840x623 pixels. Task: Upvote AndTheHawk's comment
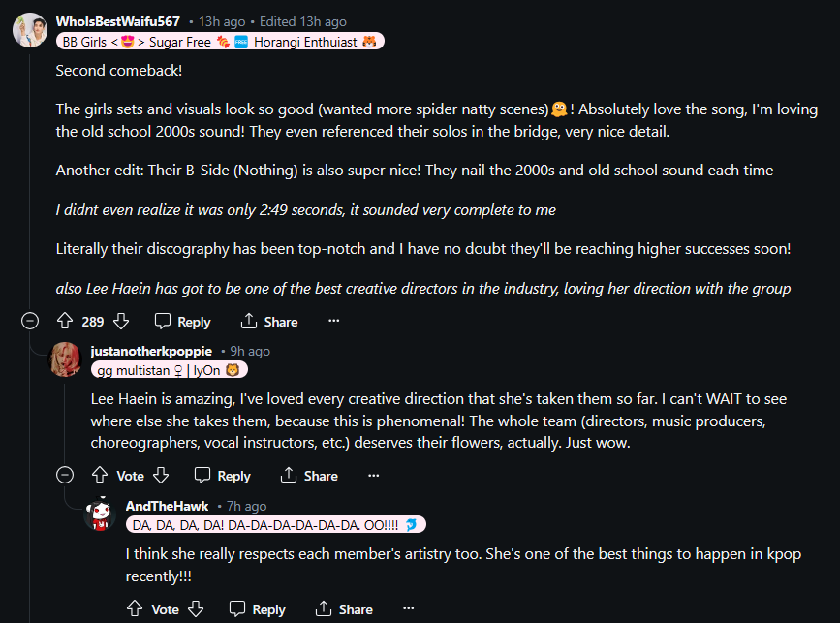pos(136,608)
